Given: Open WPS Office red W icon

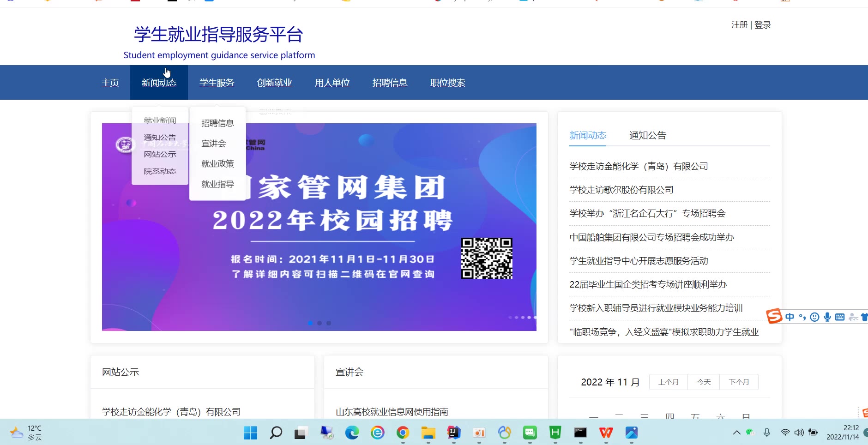Looking at the screenshot, I should click(606, 433).
